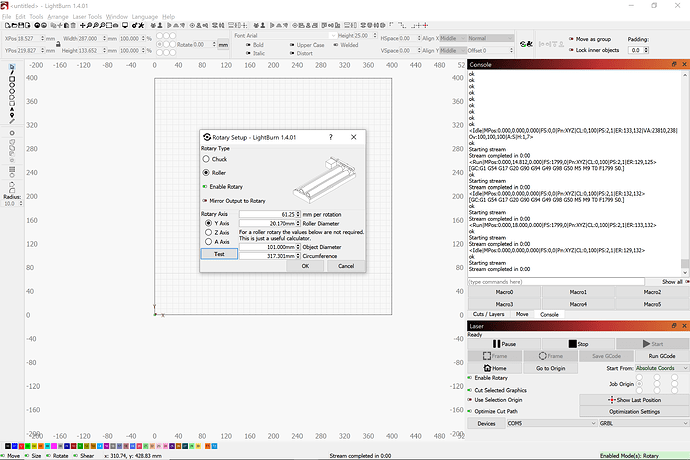Image resolution: width=690 pixels, height=460 pixels.
Task: Pick the magenta layer color swatch
Action: (54, 446)
